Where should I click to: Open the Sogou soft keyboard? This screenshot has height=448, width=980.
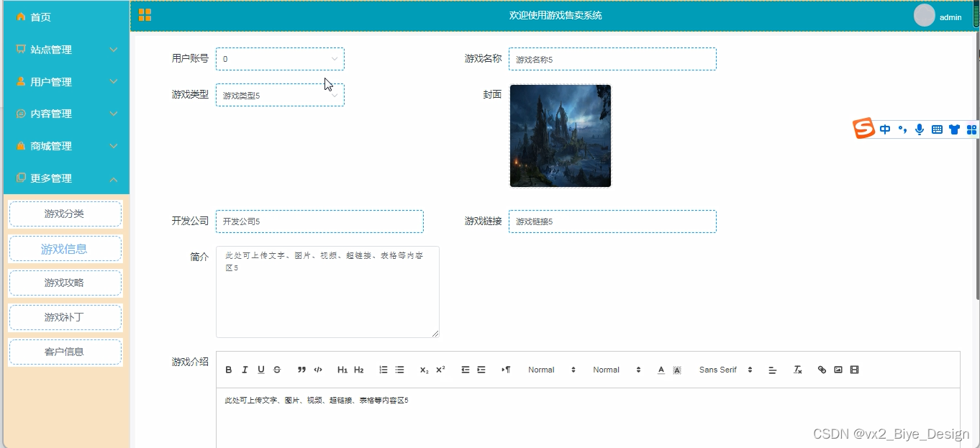tap(937, 129)
